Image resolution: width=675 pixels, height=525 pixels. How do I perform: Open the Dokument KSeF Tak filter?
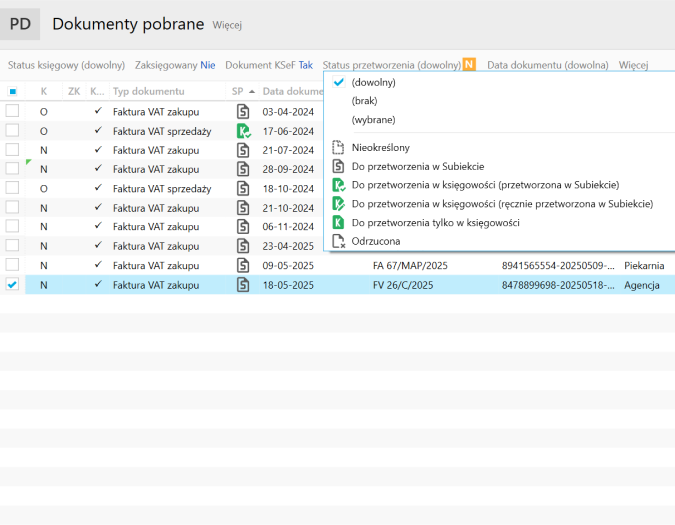[269, 65]
